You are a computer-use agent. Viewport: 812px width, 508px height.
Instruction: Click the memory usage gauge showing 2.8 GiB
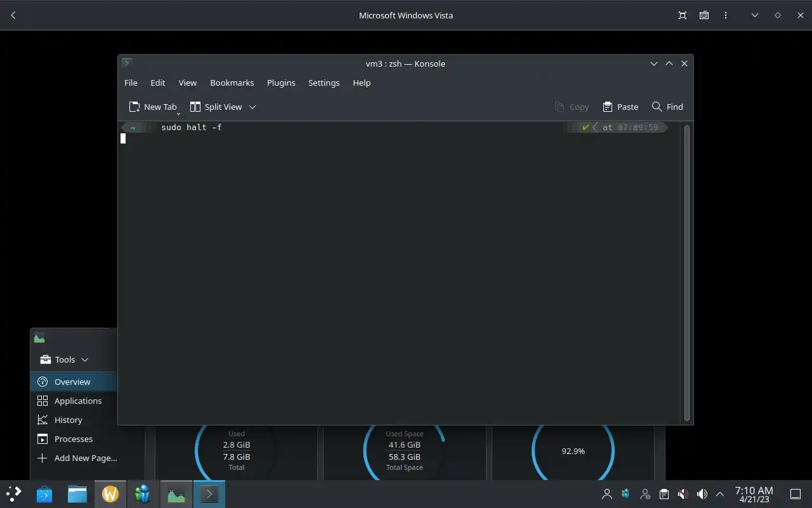tap(237, 451)
